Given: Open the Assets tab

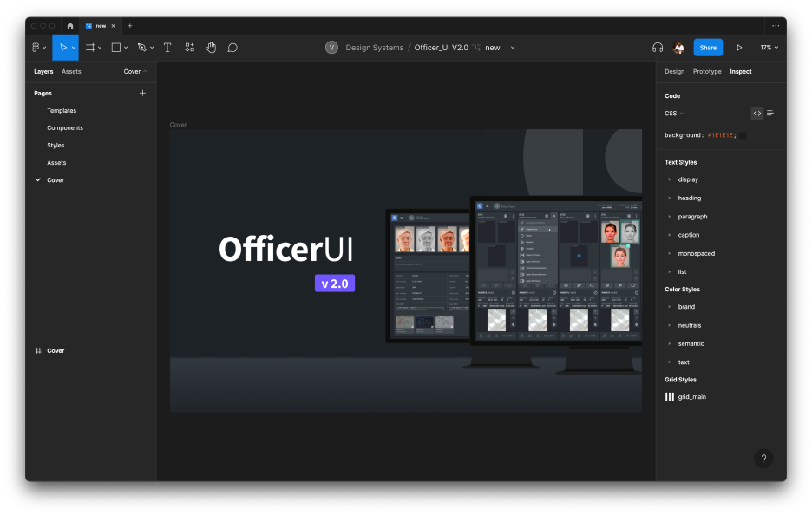Looking at the screenshot, I should [x=71, y=72].
